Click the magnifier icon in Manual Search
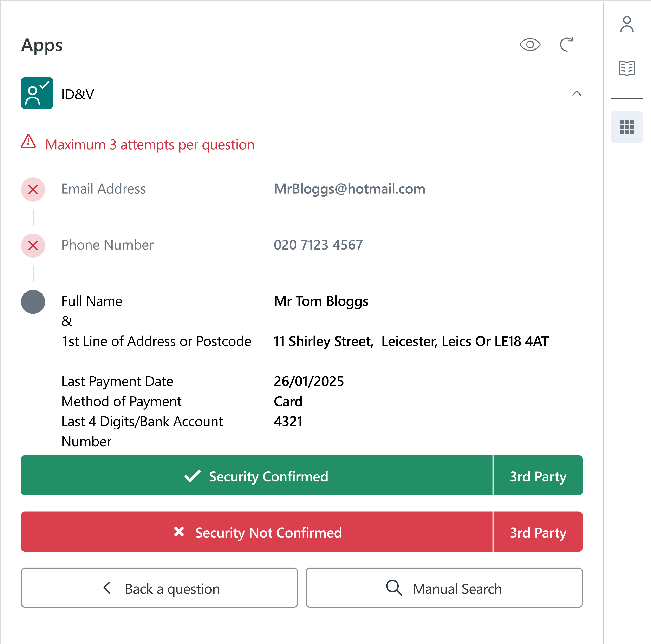 tap(394, 588)
